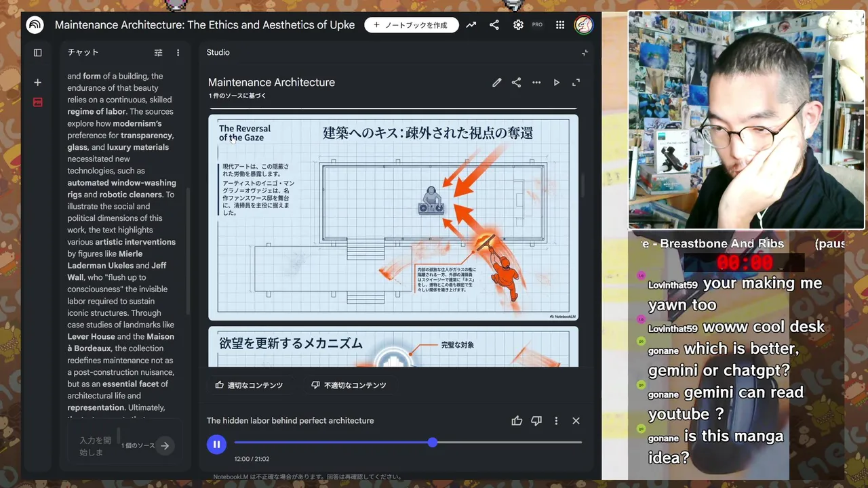The width and height of the screenshot is (868, 488).
Task: Pause the audio overview
Action: pyautogui.click(x=216, y=444)
